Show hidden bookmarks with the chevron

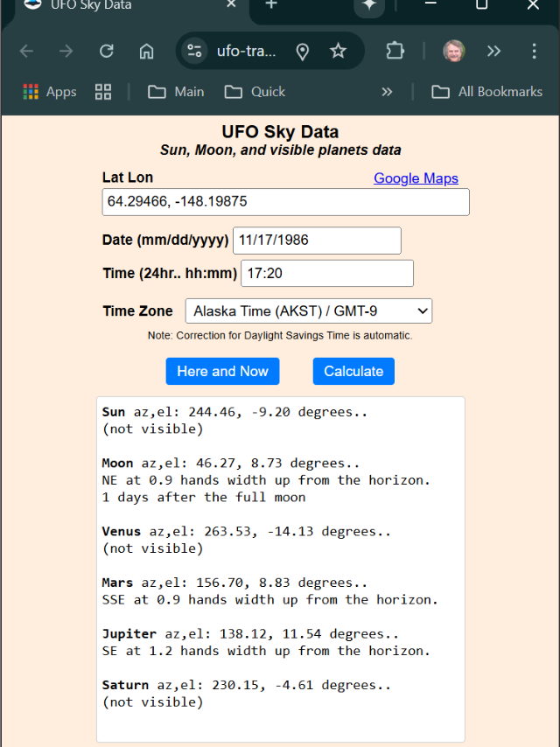pyautogui.click(x=387, y=92)
